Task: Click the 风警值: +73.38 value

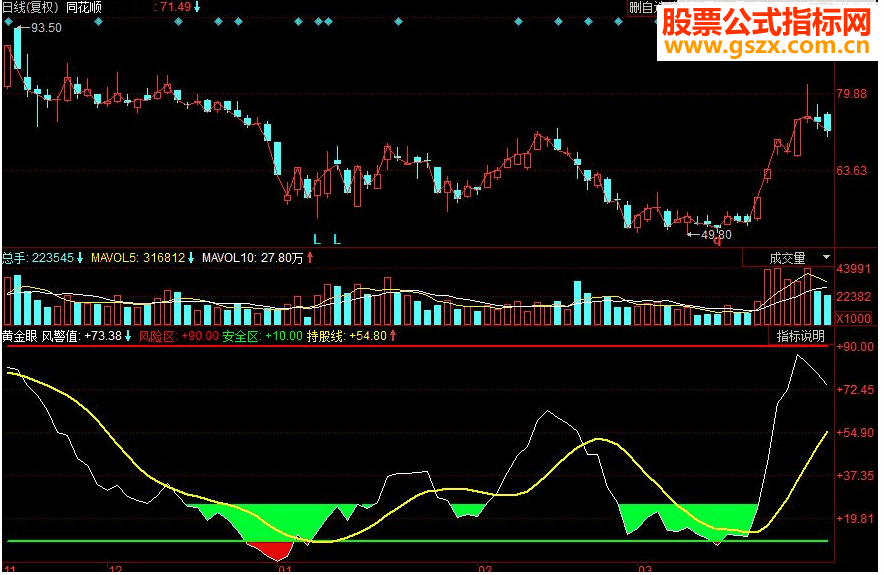Action: 82,337
